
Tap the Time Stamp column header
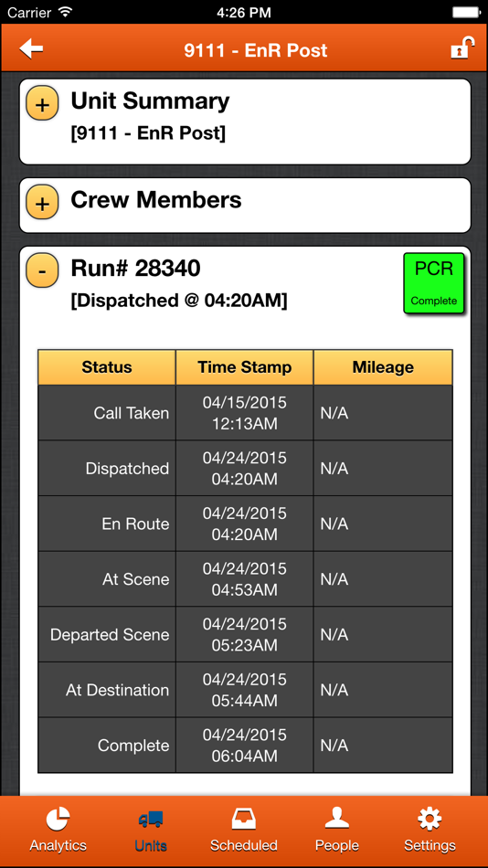[x=245, y=367]
